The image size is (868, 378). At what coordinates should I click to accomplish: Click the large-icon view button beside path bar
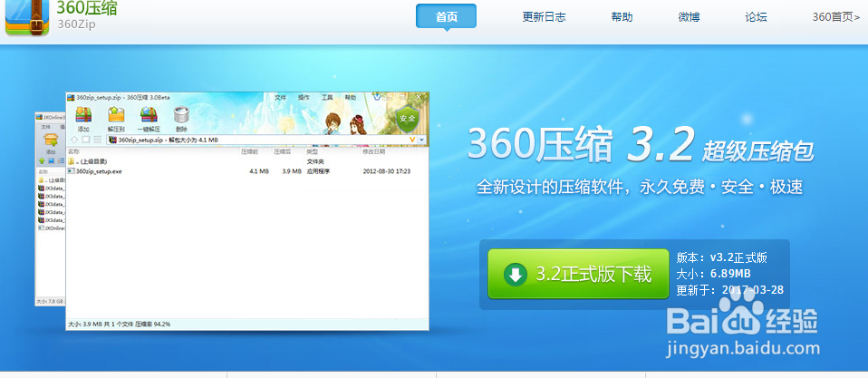pyautogui.click(x=86, y=140)
